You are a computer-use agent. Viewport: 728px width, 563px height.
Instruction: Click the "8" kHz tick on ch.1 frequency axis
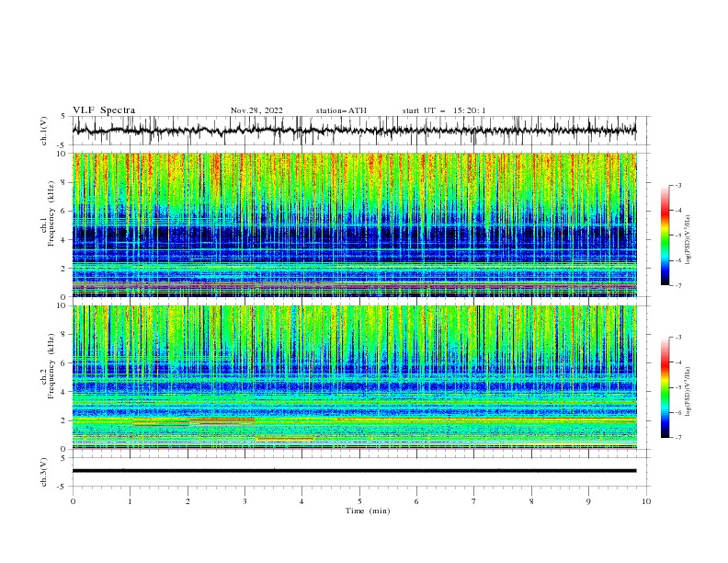coord(64,182)
